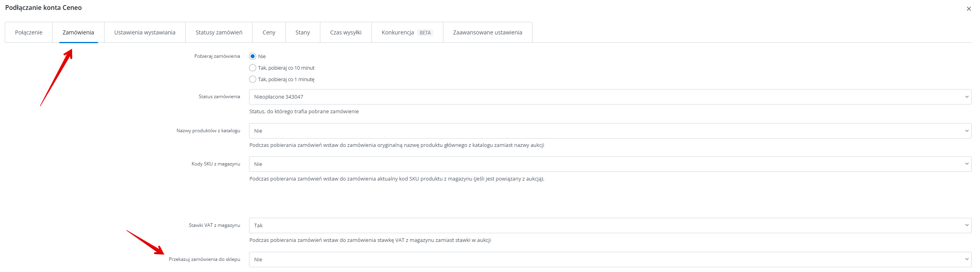Expand Nazwy produktów z katalogu dropdown

tap(610, 131)
